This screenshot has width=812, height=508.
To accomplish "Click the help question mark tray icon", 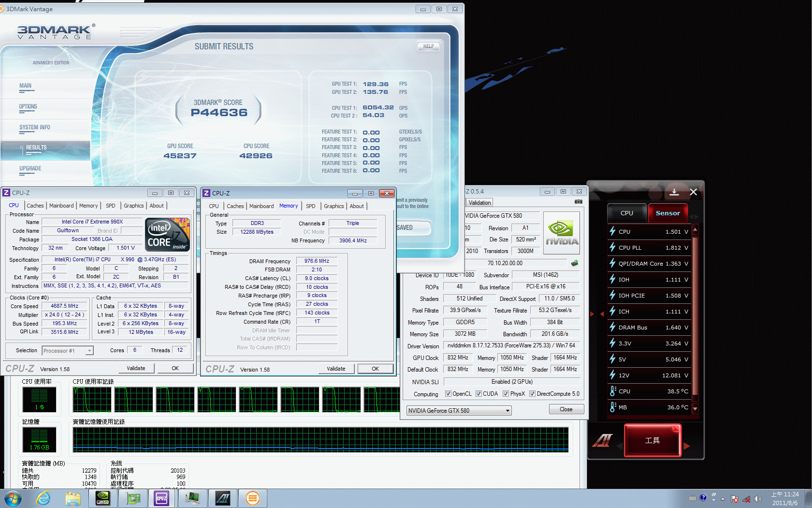I will point(703,498).
